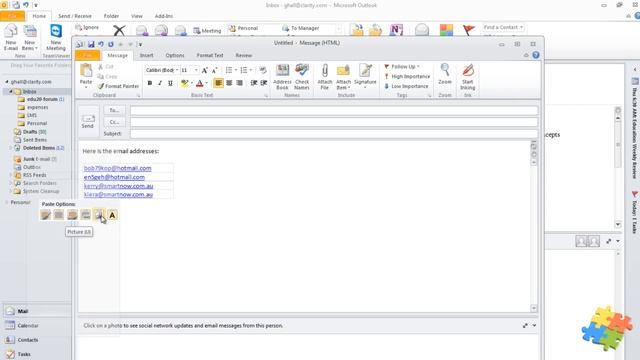This screenshot has width=640, height=360.
Task: Decrease the paragraph indent
Action: click(x=254, y=83)
